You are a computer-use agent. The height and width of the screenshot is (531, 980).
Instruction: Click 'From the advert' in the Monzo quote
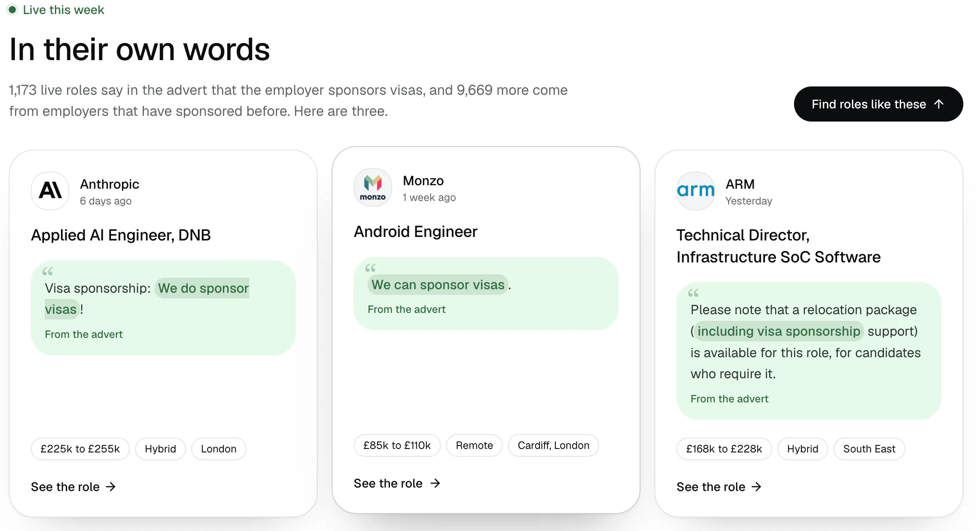pyautogui.click(x=407, y=309)
